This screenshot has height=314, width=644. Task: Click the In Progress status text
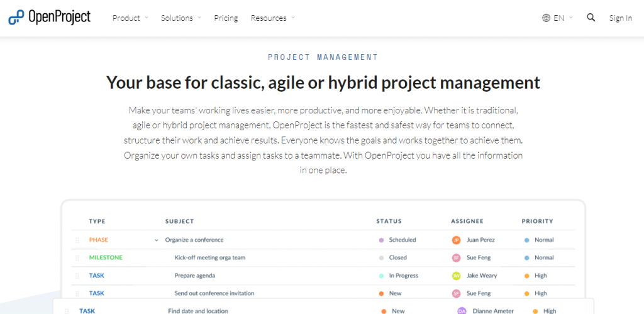point(404,276)
